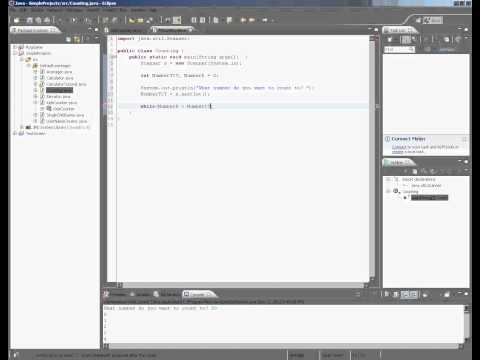Collapse the src folder node
Image resolution: width=480 pixels, height=360 pixels.
pos(22,59)
